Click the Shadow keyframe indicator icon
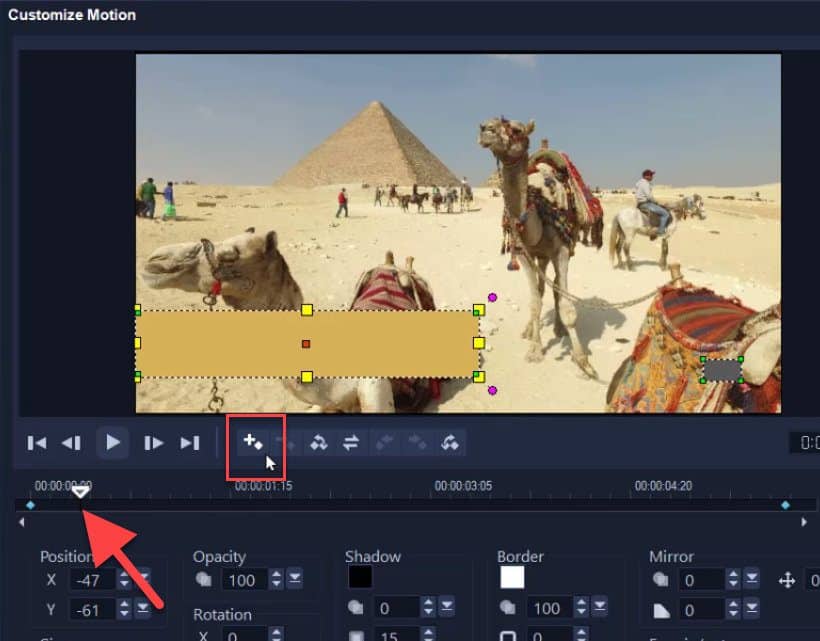The height and width of the screenshot is (641, 820). click(x=355, y=605)
